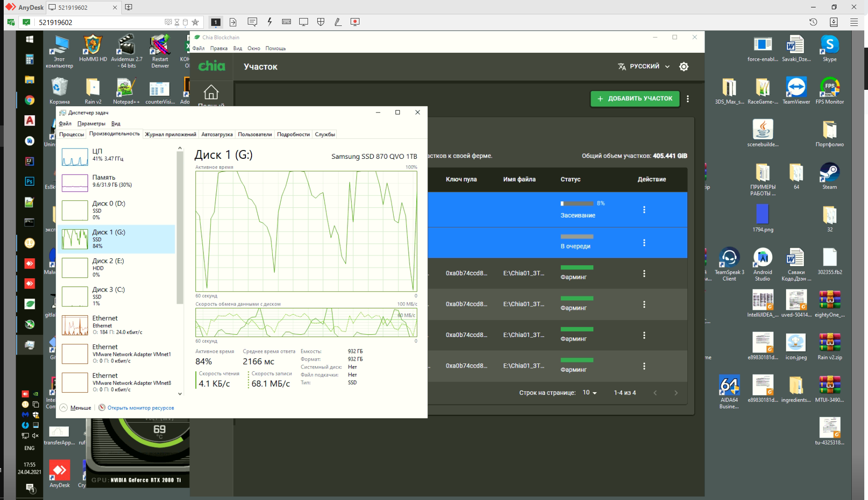Screen dimensions: 868x500
Task: Open rows per page dropdown showing 10
Action: [590, 393]
